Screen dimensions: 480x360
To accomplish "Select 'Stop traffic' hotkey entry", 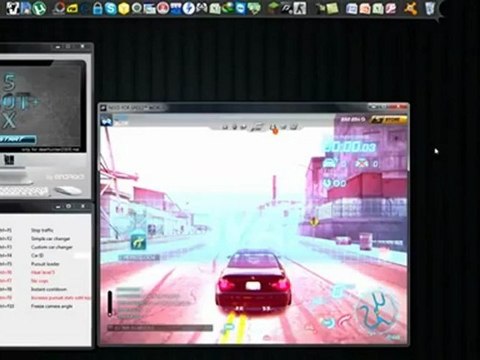I will tap(42, 230).
